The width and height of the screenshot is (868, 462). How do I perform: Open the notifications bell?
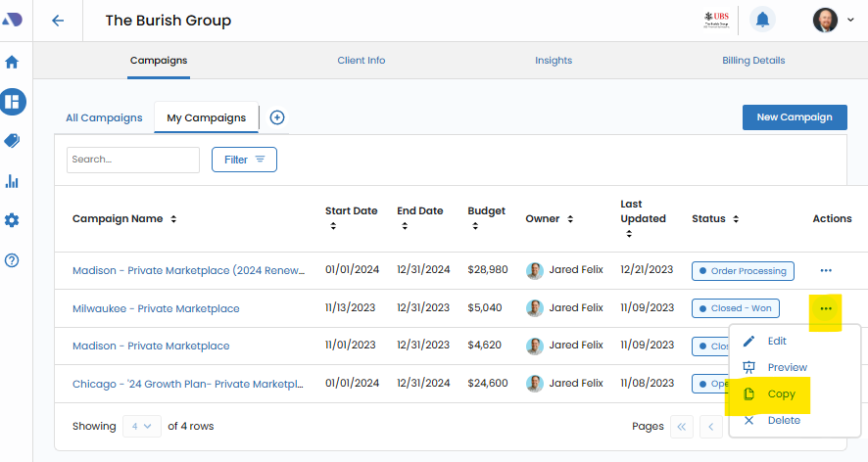tap(762, 20)
